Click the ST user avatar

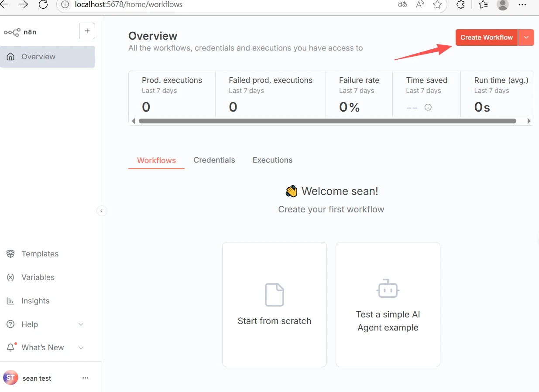point(10,378)
